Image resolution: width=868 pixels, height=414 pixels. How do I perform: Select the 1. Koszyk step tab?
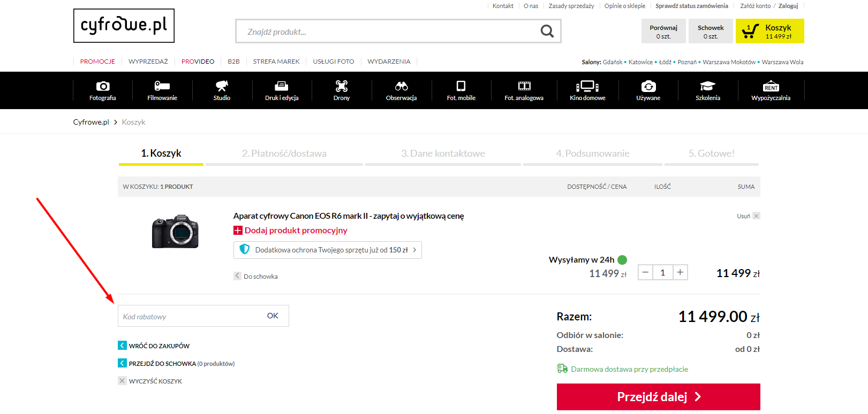pyautogui.click(x=161, y=154)
